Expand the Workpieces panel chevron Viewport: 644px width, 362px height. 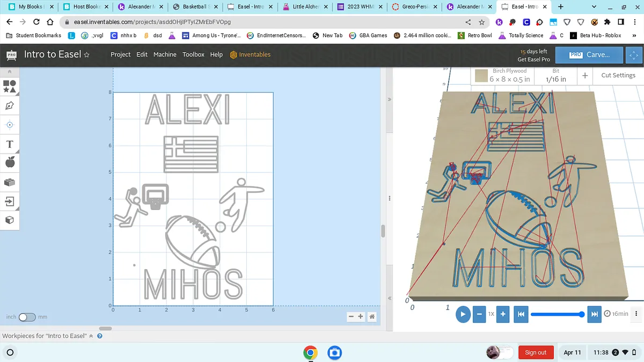91,336
